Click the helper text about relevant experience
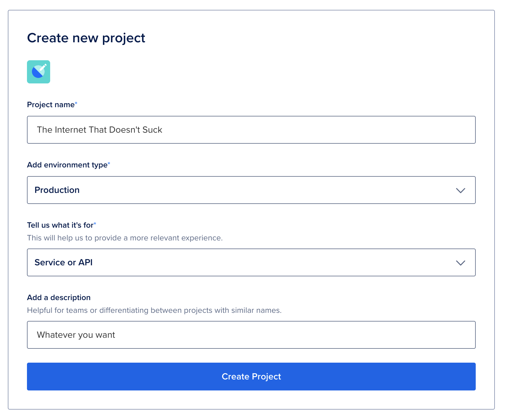The image size is (505, 420). [125, 238]
